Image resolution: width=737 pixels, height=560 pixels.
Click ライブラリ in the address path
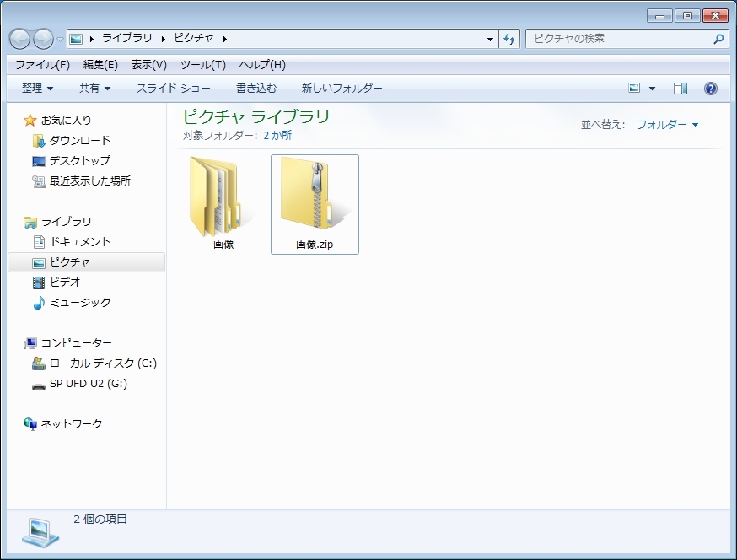[126, 38]
